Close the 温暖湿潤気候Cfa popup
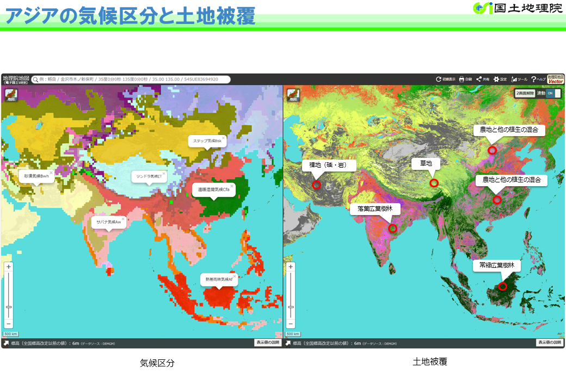The width and height of the screenshot is (566, 392). [232, 186]
